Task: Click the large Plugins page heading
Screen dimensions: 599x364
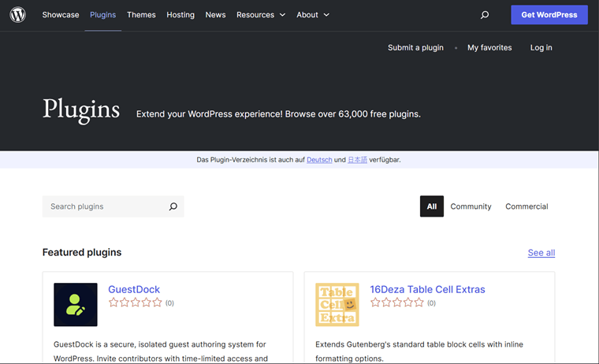Action: tap(81, 110)
